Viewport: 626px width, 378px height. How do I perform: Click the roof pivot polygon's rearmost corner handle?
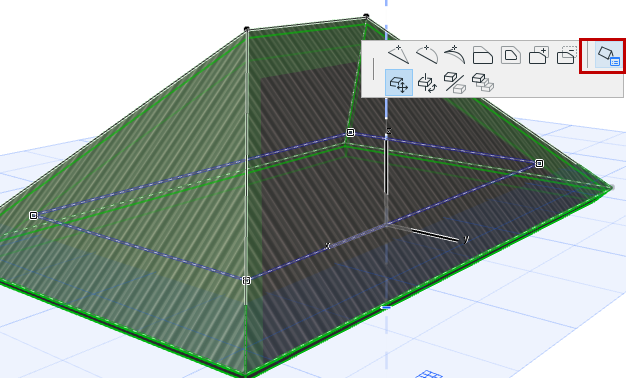(x=350, y=132)
